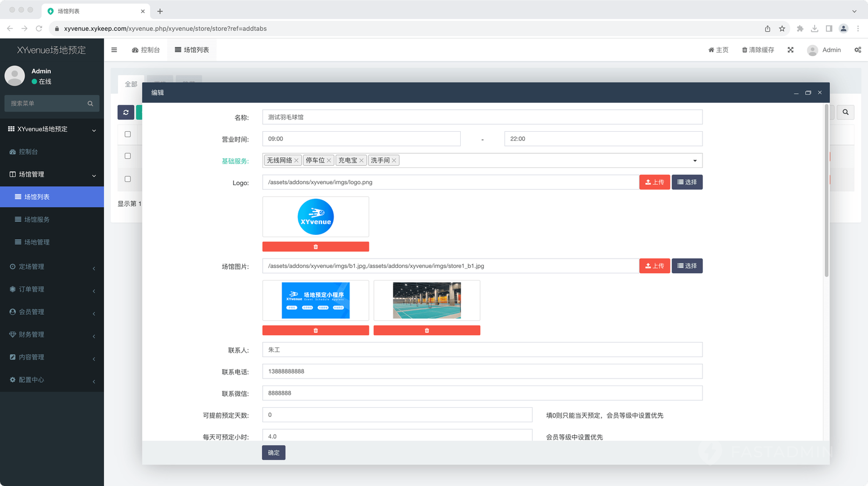Switch to the 控制台 top tab
Viewport: 868px width, 486px height.
coord(146,50)
